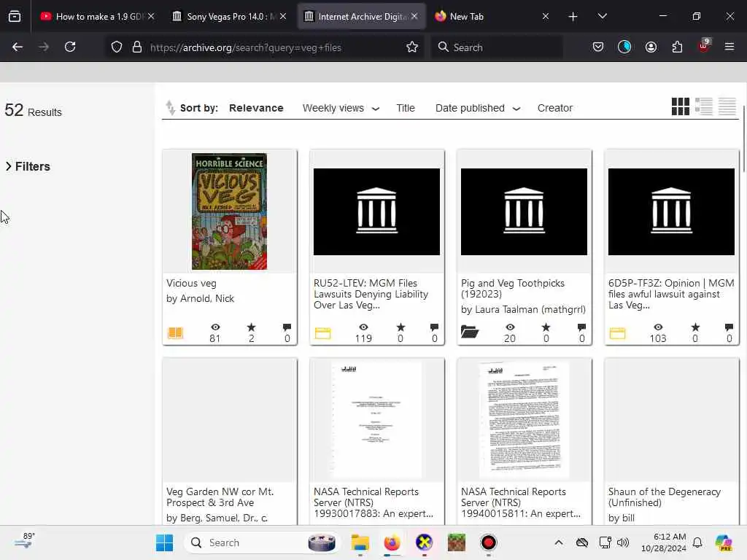
Task: Click the page vertical scrollbar
Action: pos(743,138)
